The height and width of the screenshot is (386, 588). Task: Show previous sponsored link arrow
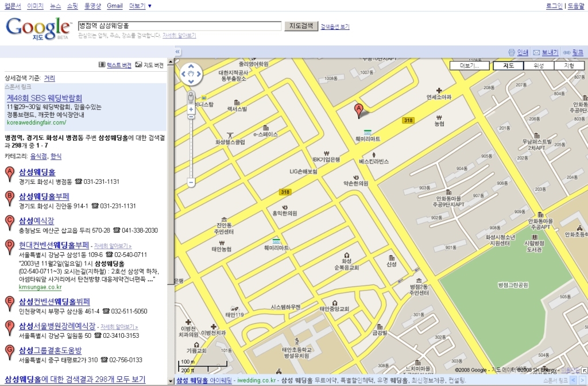[x=574, y=380]
